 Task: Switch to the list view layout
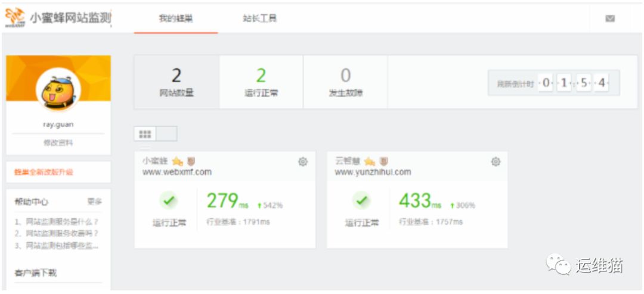[166, 134]
